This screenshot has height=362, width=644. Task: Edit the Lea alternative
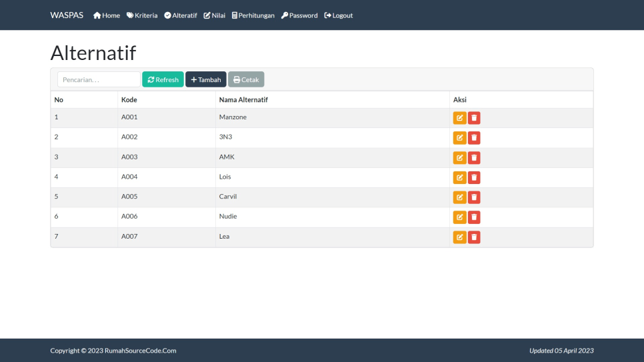(459, 237)
